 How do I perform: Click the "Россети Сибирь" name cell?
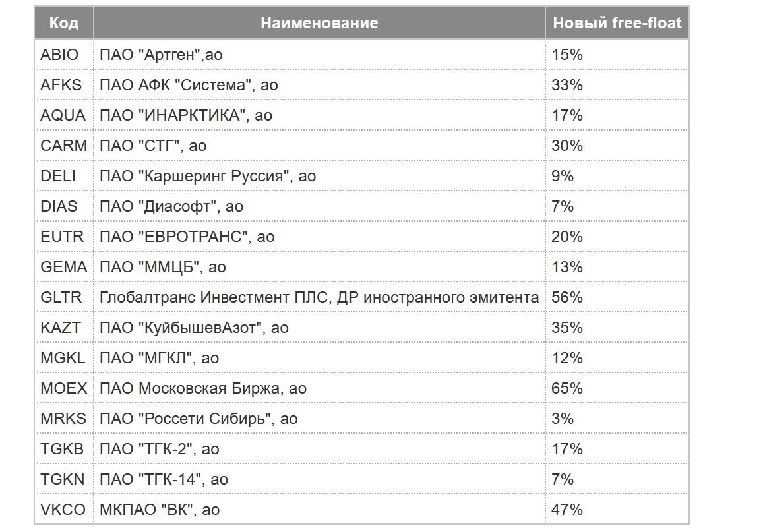[199, 419]
